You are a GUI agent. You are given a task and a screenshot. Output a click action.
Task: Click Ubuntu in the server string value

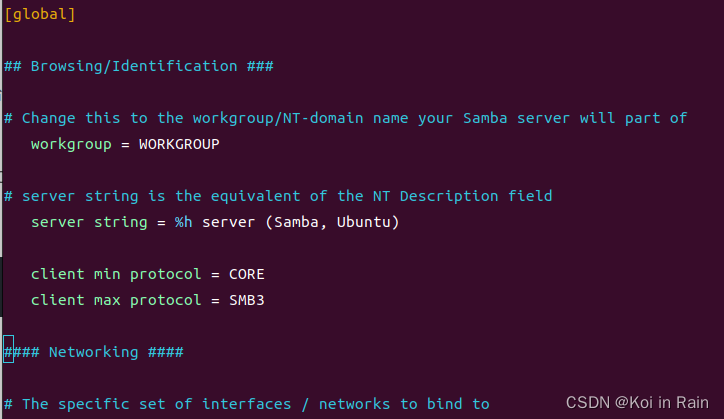(363, 222)
